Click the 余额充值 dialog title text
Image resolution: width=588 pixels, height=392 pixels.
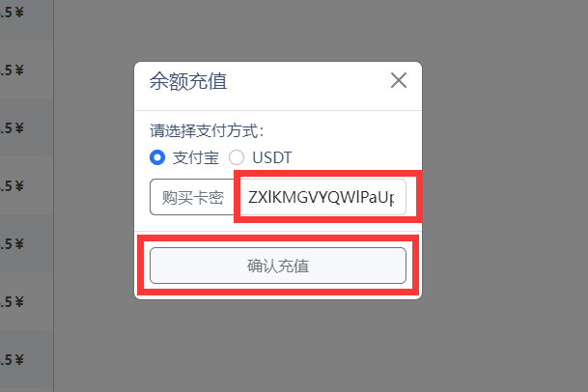tap(188, 81)
